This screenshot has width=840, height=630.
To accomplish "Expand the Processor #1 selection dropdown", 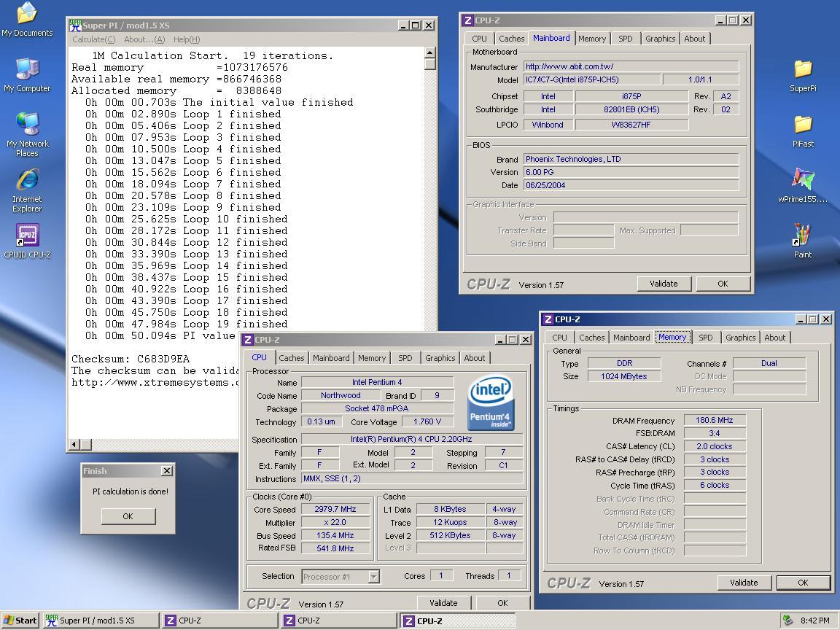I will [374, 577].
